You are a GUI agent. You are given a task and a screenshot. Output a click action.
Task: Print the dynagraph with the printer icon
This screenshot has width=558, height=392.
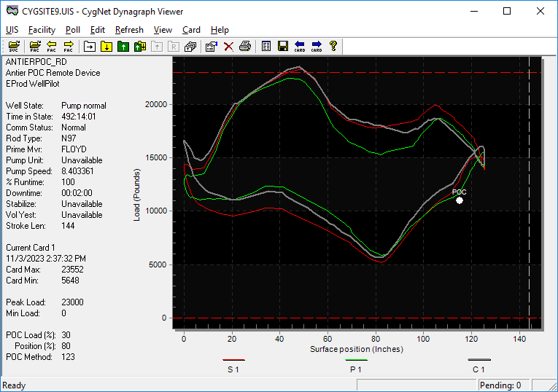(x=245, y=46)
